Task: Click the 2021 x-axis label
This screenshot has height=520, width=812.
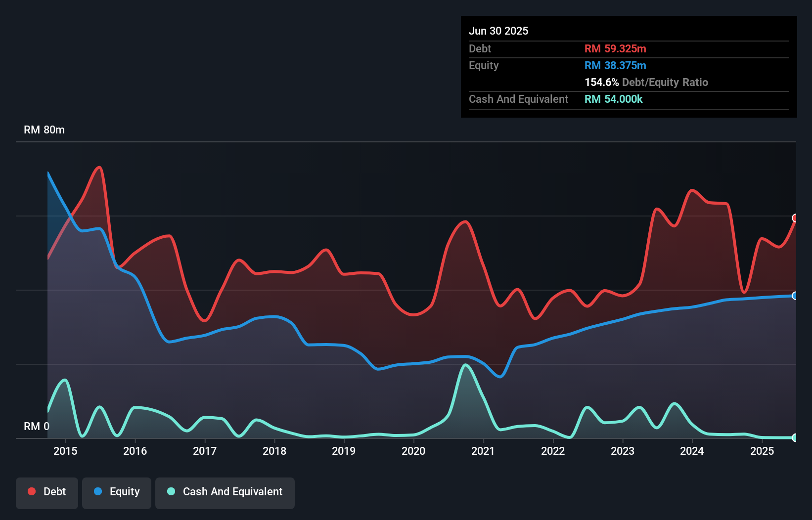Action: pyautogui.click(x=483, y=451)
